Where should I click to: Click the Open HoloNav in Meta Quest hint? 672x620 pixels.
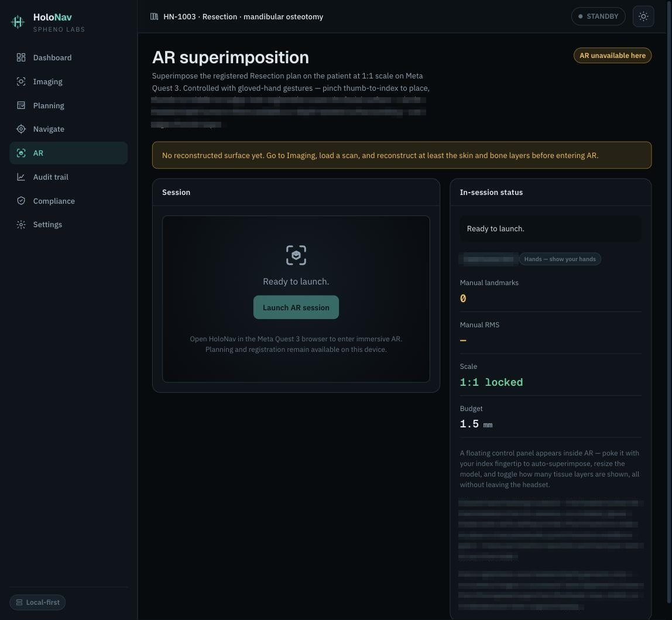[296, 344]
